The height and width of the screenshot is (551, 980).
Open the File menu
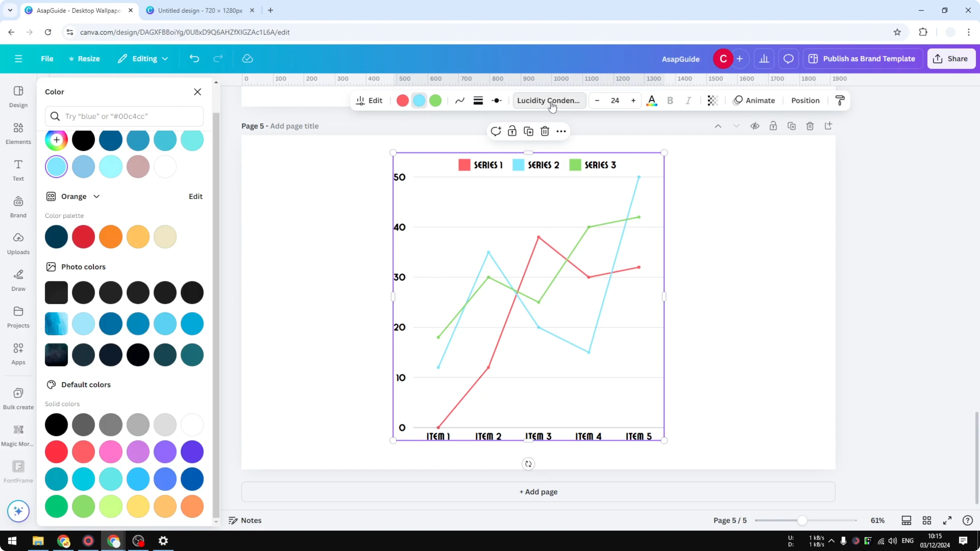(47, 58)
